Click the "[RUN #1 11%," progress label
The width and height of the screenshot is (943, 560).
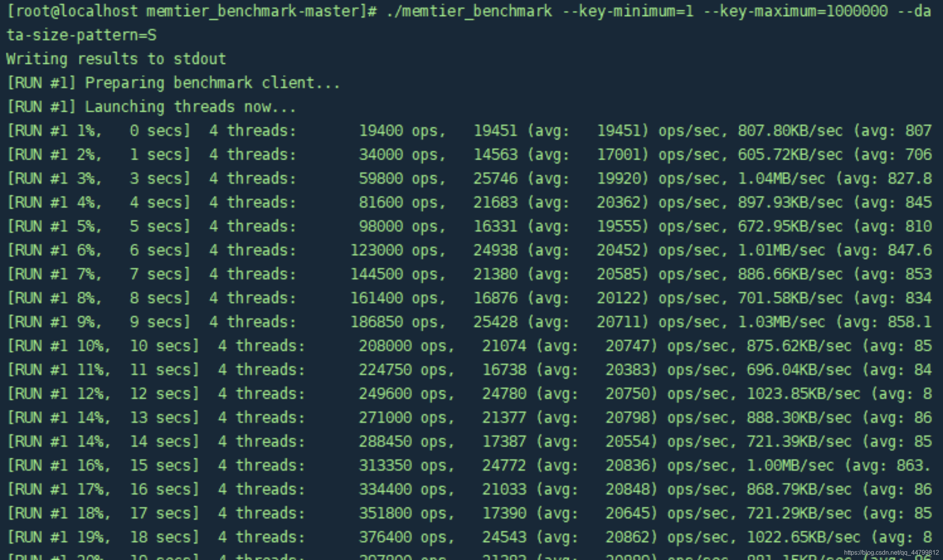[x=59, y=370]
